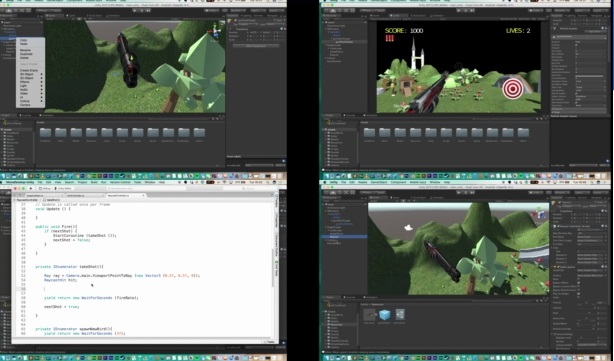The height and width of the screenshot is (361, 614).
Task: Toggle the Bypass Reverb Zones checkbox
Action: 578,290
